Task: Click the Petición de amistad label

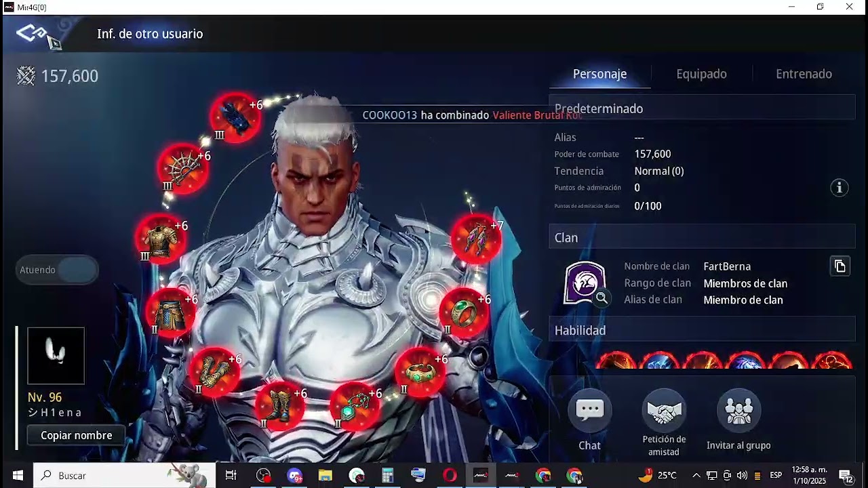Action: [664, 445]
